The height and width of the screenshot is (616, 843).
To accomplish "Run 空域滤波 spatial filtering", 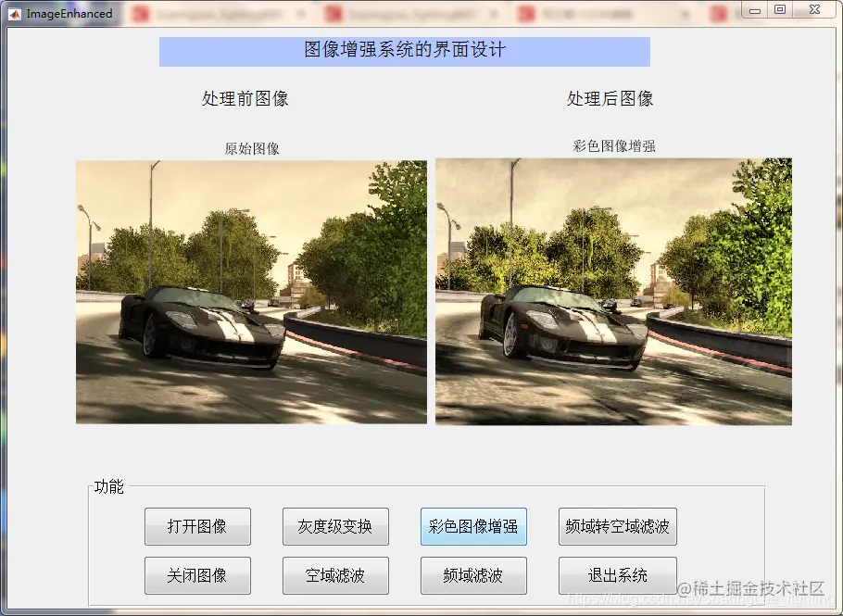I will point(335,575).
